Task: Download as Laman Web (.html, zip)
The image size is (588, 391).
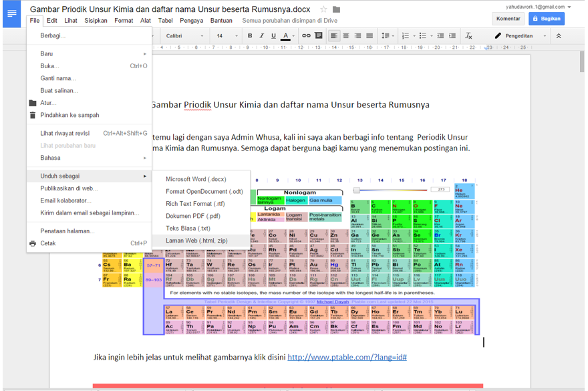Action: 201,241
